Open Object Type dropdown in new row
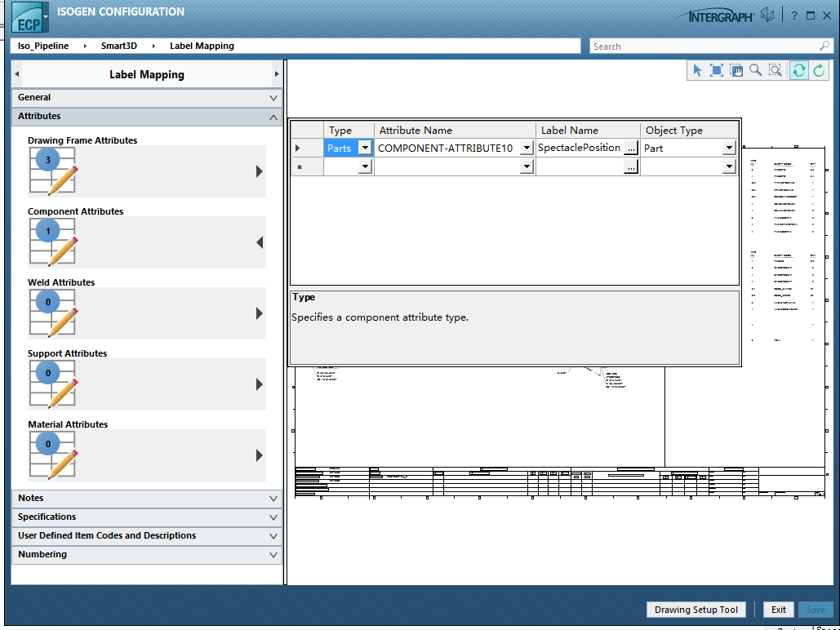This screenshot has width=840, height=630. pyautogui.click(x=728, y=166)
